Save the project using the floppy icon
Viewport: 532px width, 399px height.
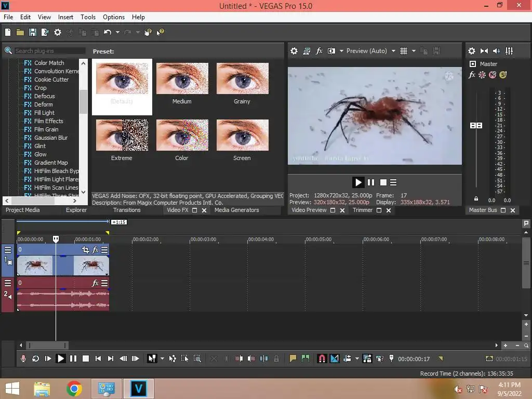(x=33, y=32)
